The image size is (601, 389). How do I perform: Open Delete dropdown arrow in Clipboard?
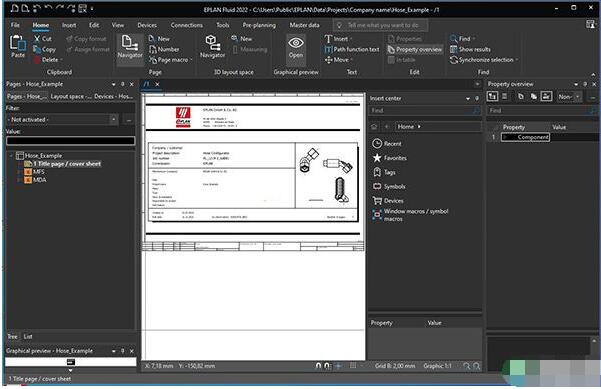click(x=61, y=60)
